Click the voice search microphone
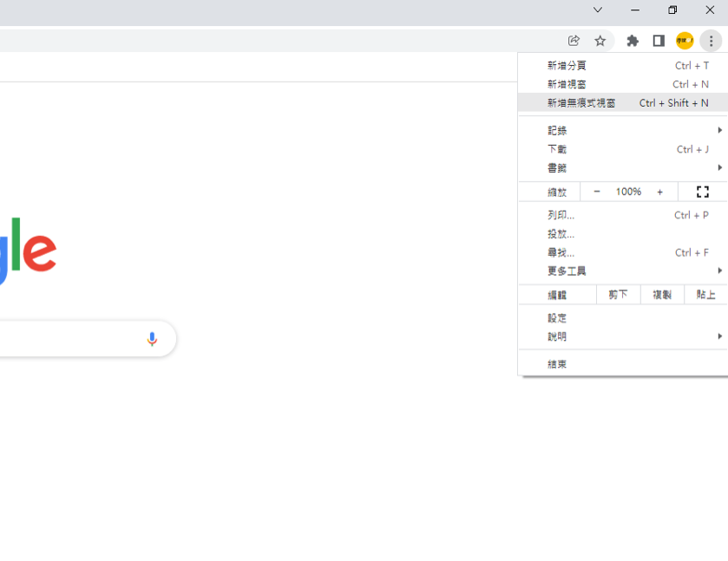 pyautogui.click(x=152, y=339)
